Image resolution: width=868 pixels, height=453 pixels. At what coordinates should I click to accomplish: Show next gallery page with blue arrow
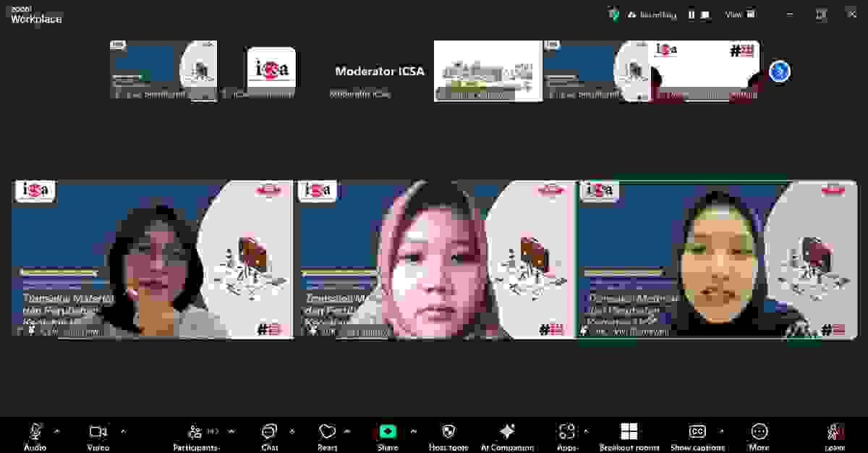(779, 71)
